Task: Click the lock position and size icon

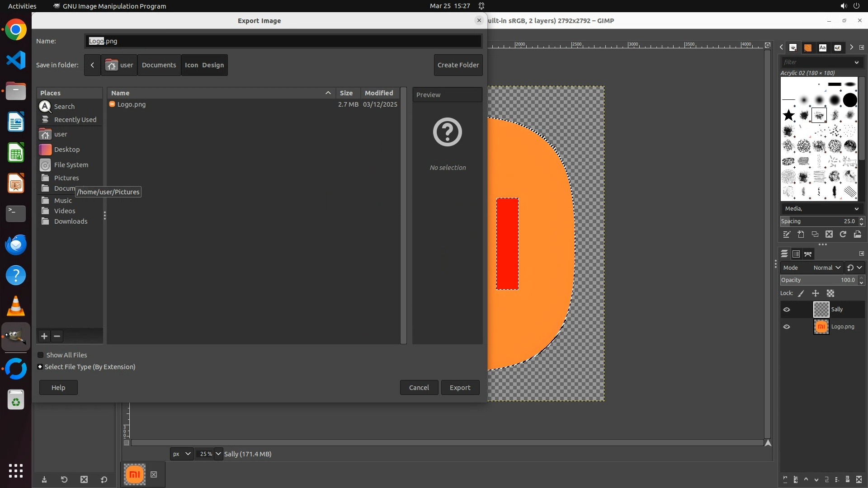Action: (x=816, y=293)
